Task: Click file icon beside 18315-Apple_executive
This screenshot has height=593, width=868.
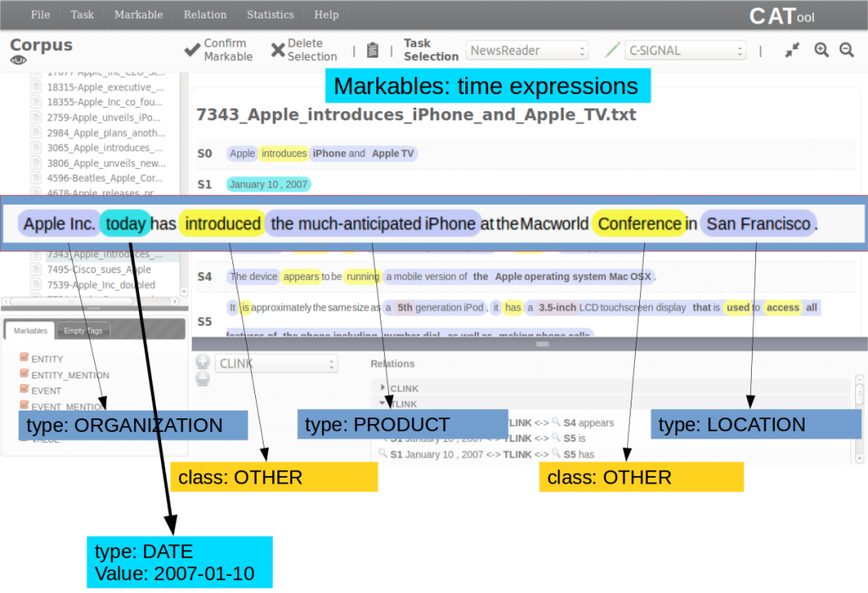Action: click(36, 87)
